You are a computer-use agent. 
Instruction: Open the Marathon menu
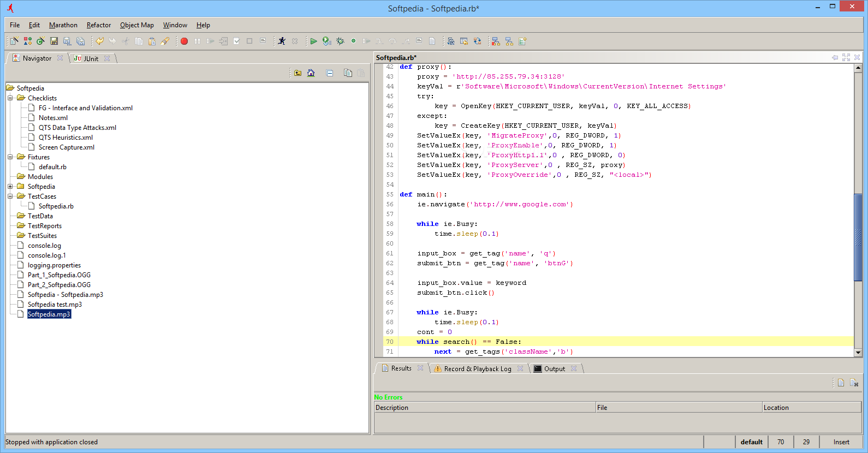pos(63,25)
